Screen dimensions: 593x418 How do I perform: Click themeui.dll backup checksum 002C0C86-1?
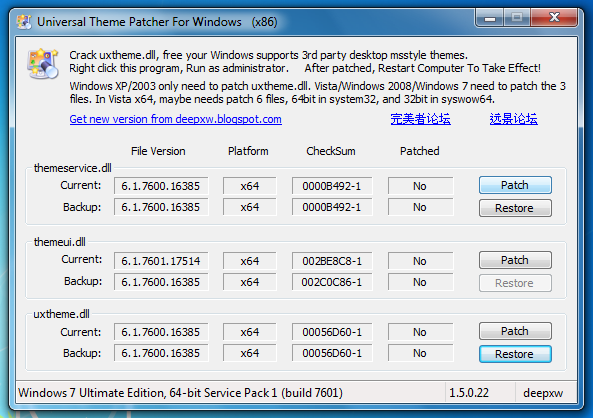(332, 282)
